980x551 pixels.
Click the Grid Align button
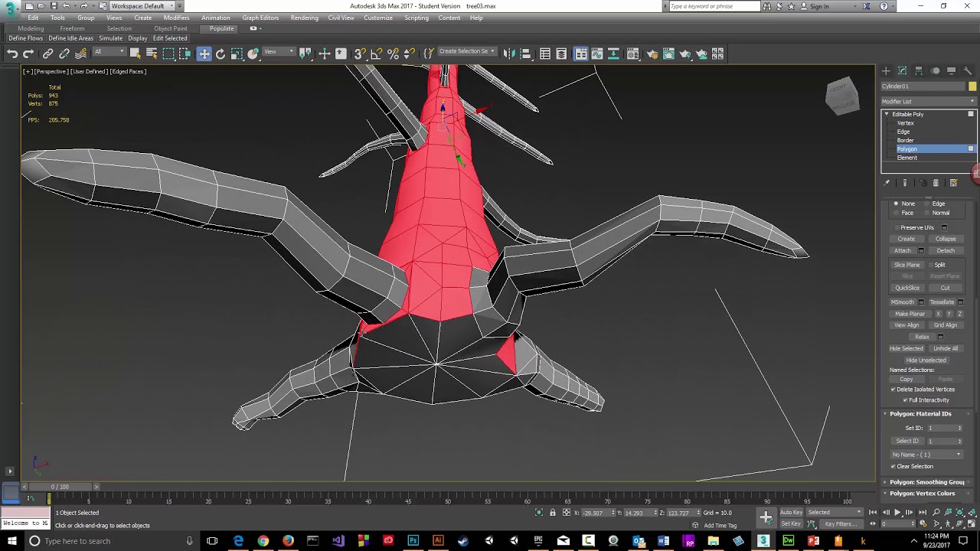[x=946, y=324]
